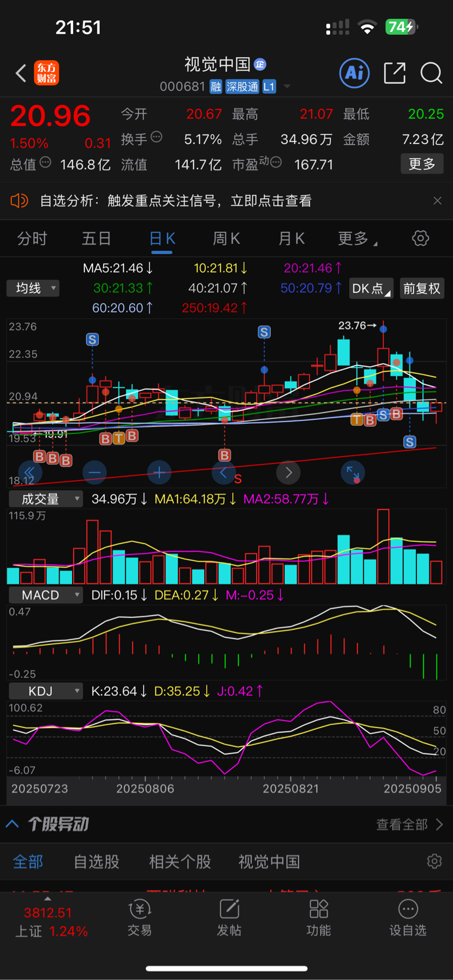Open search with the magnifier icon
453x980 pixels.
(431, 73)
